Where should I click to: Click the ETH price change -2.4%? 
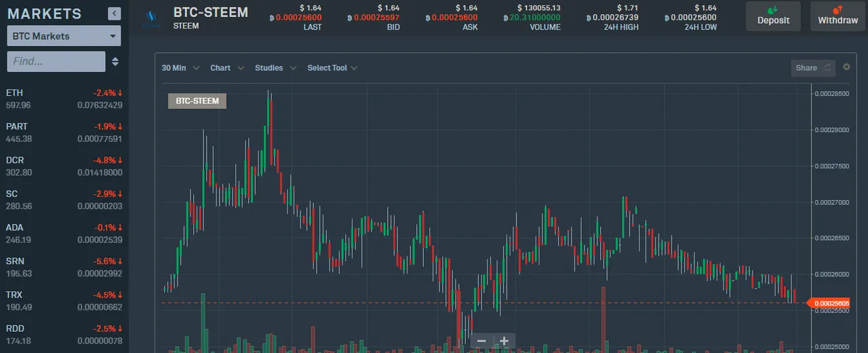[108, 92]
